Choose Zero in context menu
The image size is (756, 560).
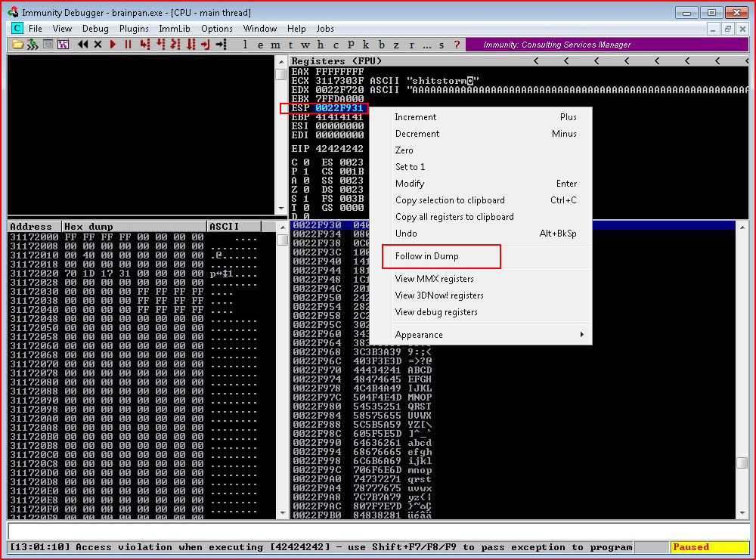(481, 150)
